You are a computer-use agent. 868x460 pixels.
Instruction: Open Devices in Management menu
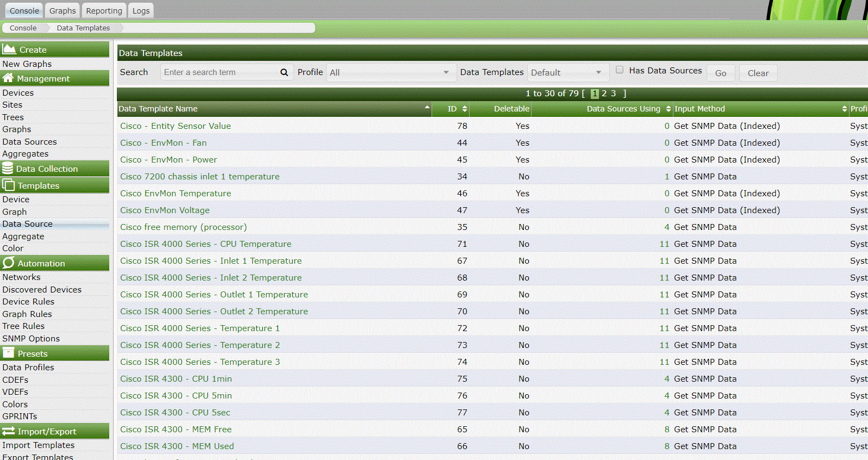(18, 92)
